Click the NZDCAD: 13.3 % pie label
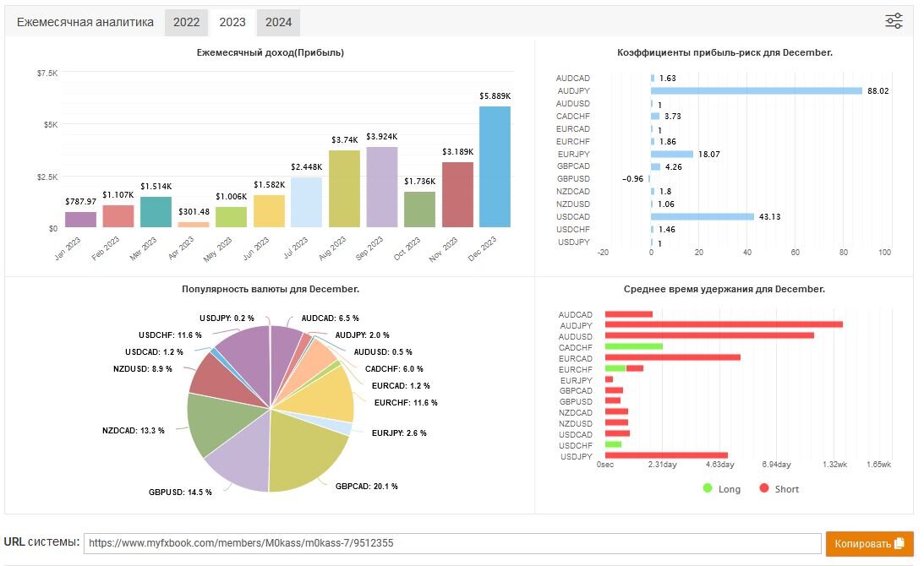Screen dimensions: 924x566 pos(134,431)
